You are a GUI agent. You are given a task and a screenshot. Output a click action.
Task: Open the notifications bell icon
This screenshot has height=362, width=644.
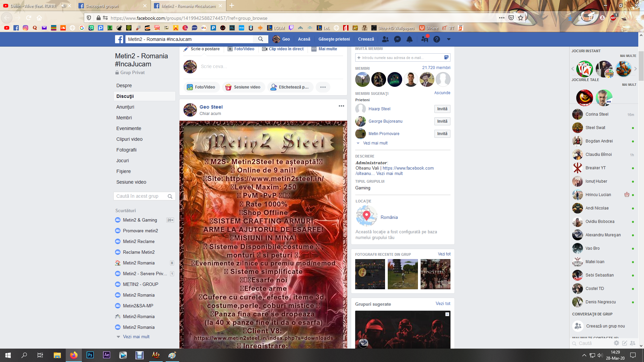(410, 39)
